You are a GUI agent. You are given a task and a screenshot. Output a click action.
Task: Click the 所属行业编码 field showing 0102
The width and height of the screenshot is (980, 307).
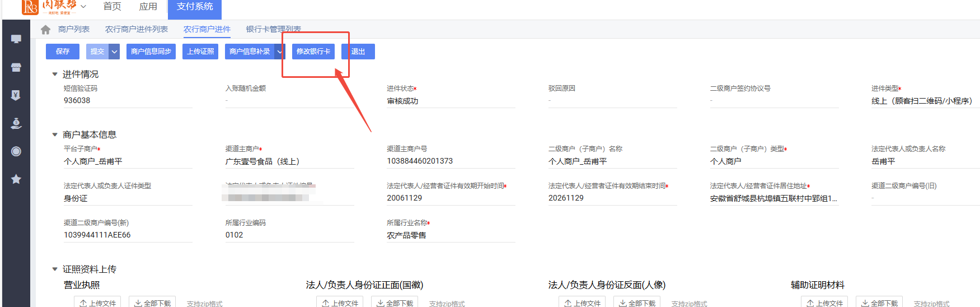point(289,235)
